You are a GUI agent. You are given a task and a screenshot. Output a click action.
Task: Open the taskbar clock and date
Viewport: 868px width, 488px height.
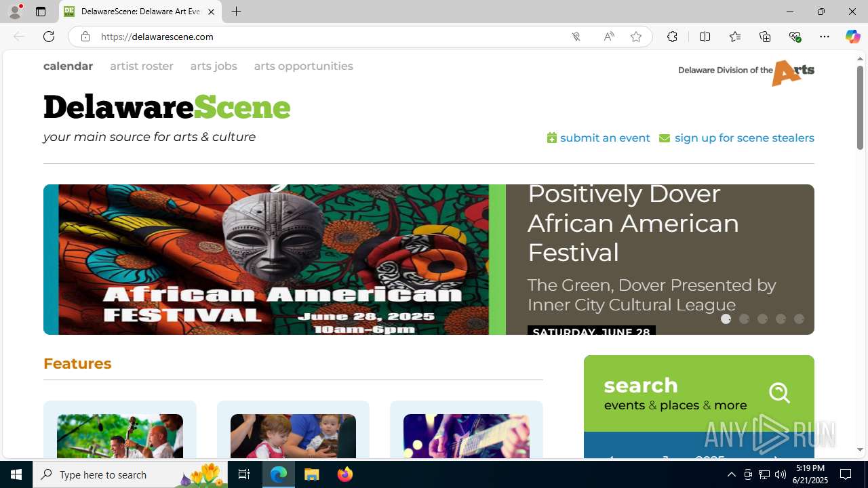point(810,474)
